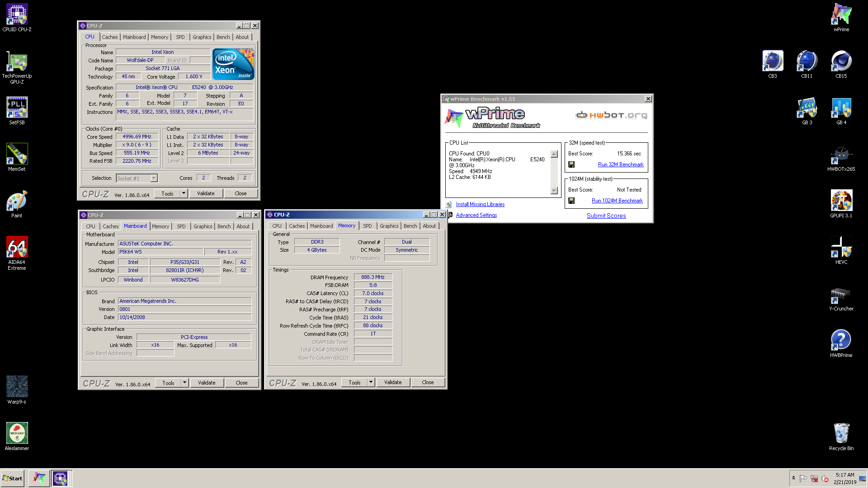Open SPD tab in top CPU-Z window
This screenshot has height=488, width=868.
pos(180,37)
